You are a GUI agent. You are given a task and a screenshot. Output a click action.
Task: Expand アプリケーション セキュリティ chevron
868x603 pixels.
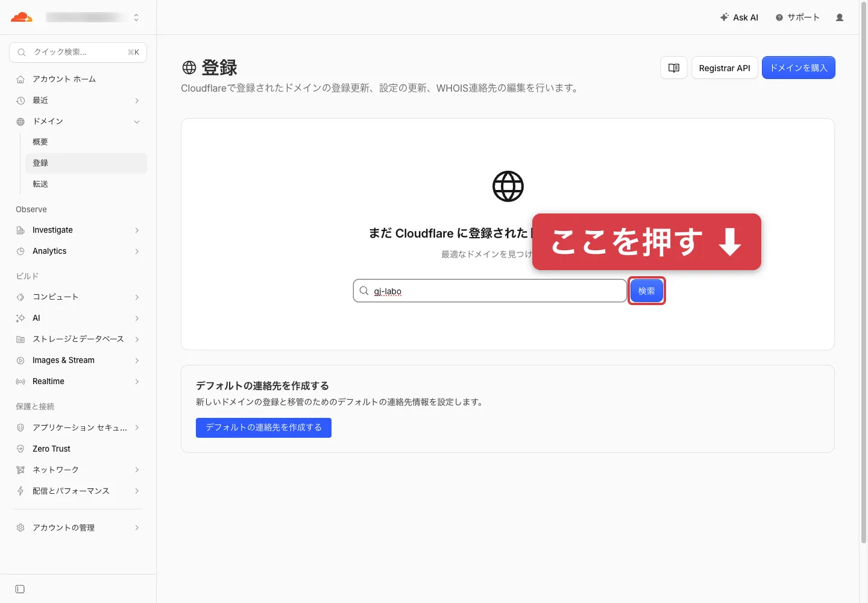137,428
